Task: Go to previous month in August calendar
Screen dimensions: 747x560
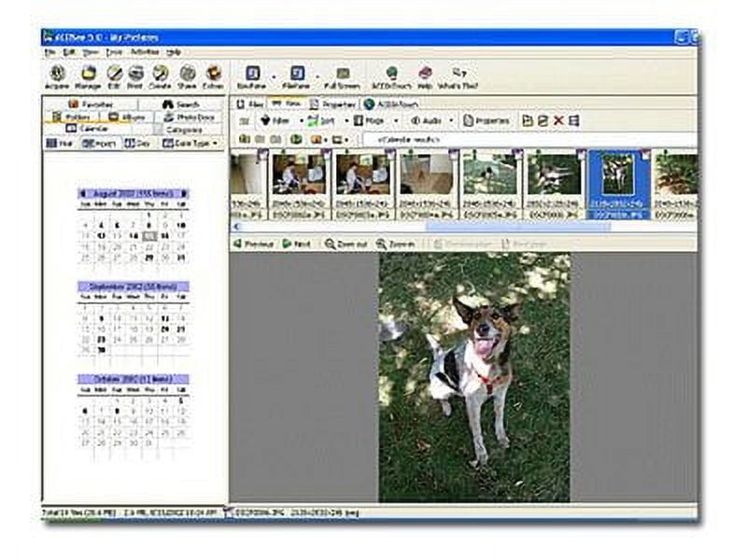Action: pyautogui.click(x=82, y=193)
